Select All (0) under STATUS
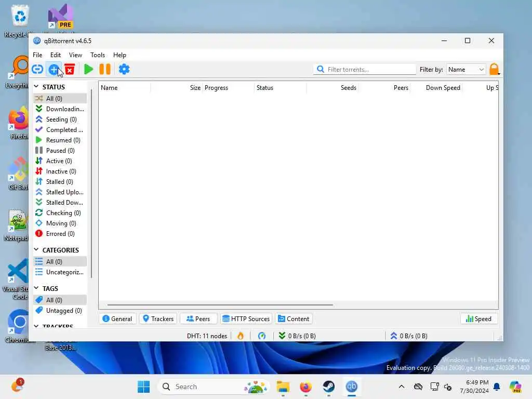 click(x=60, y=98)
